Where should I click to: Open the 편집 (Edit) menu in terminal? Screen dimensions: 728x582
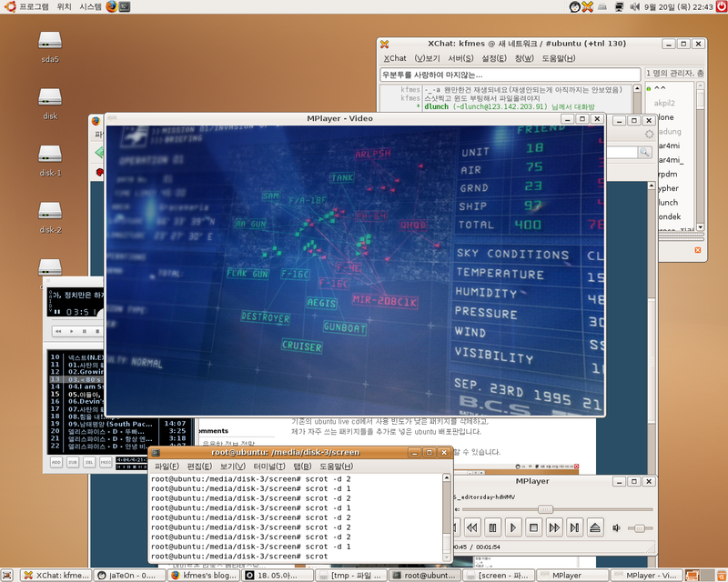(199, 466)
